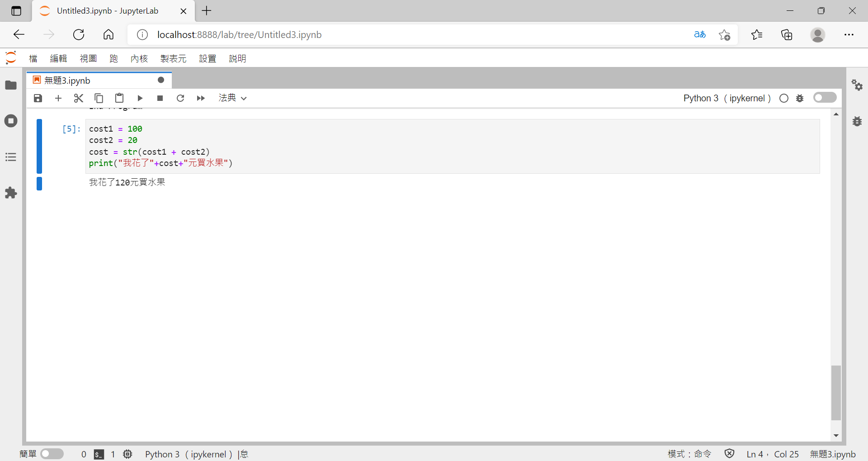Interrupt the kernel using stop icon
This screenshot has height=461, width=868.
pyautogui.click(x=160, y=98)
